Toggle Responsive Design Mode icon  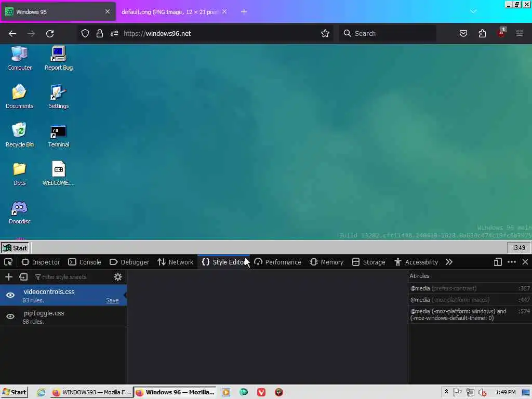[498, 262]
